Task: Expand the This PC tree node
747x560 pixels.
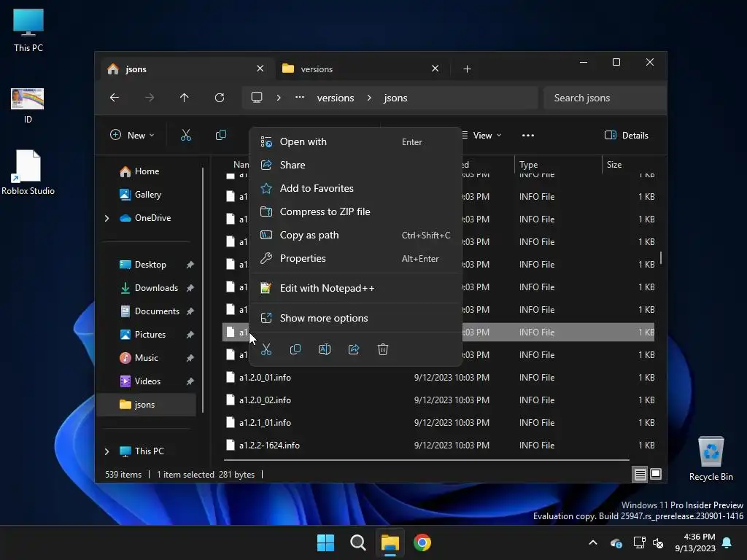Action: click(x=107, y=451)
